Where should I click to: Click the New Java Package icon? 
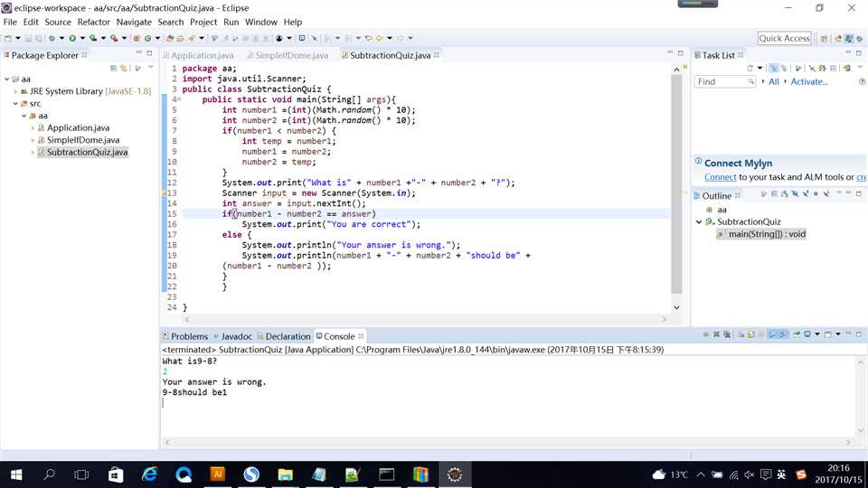pyautogui.click(x=137, y=38)
